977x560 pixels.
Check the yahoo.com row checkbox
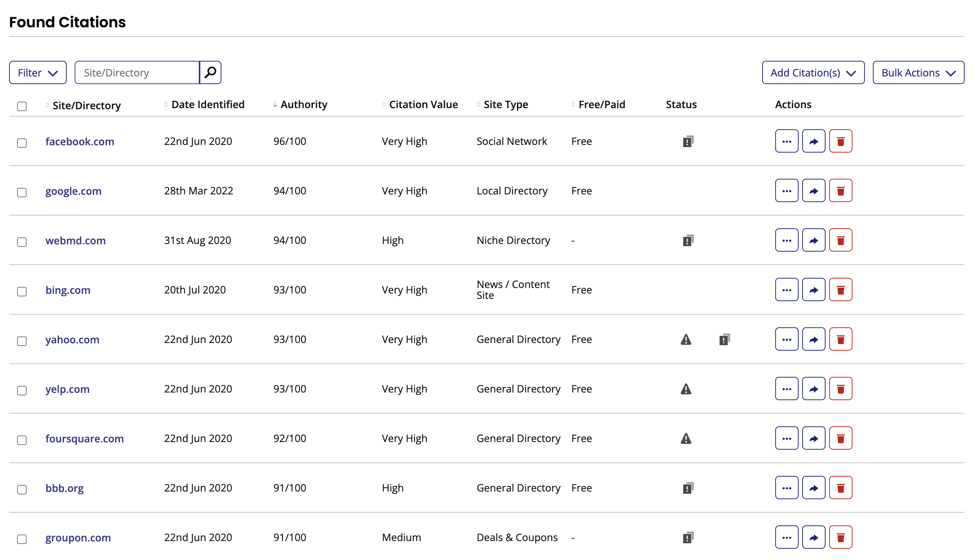tap(22, 342)
